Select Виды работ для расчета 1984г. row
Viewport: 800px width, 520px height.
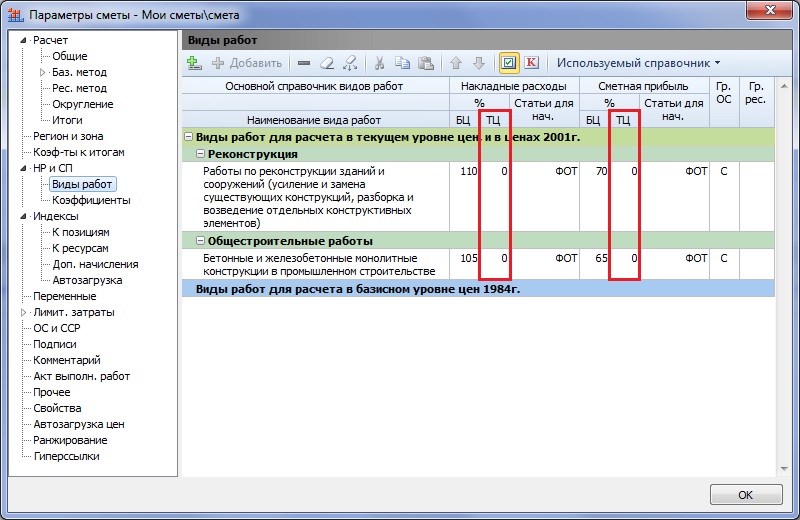pos(478,289)
